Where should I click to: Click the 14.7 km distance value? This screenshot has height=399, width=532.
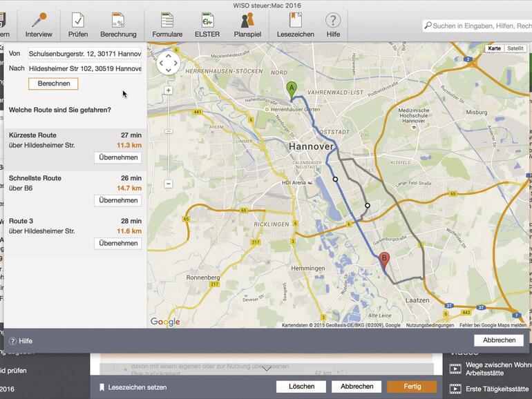point(129,188)
